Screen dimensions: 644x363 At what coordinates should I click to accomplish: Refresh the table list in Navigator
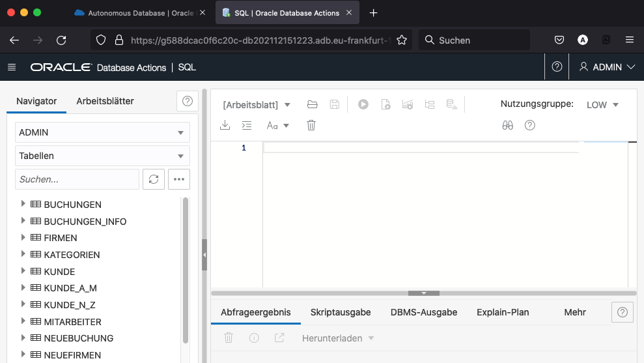(154, 179)
